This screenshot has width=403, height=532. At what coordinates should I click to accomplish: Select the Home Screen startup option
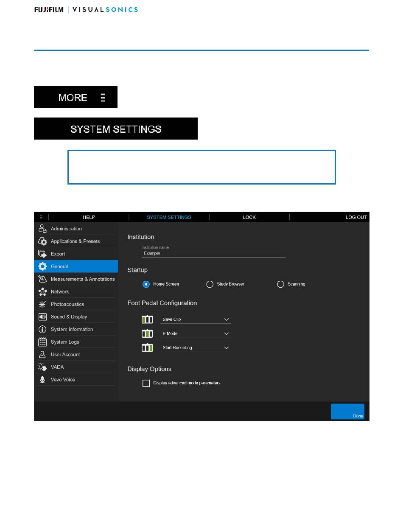[x=146, y=284]
